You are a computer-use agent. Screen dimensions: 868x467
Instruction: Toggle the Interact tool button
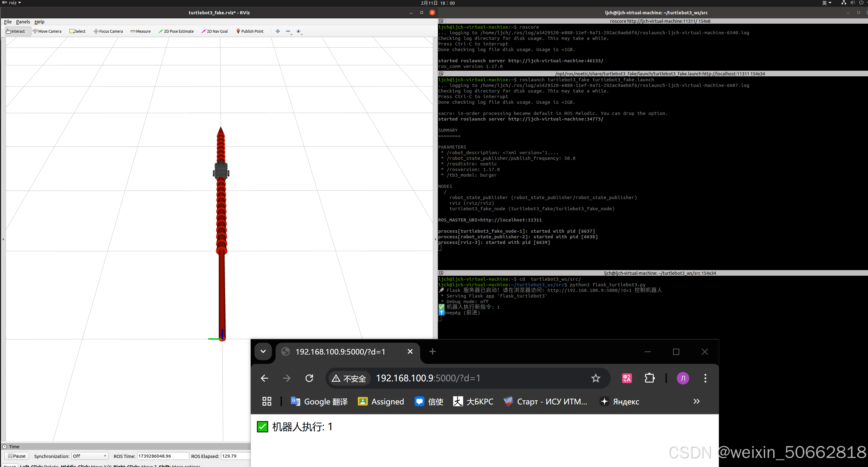16,31
